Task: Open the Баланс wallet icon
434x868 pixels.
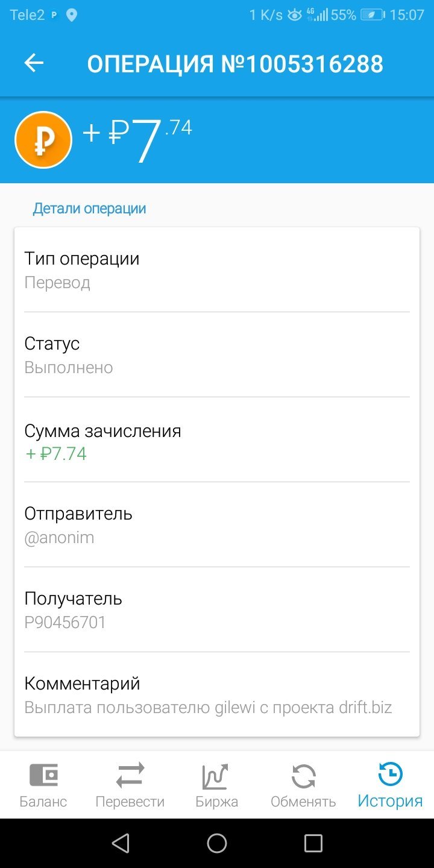Action: 43,775
